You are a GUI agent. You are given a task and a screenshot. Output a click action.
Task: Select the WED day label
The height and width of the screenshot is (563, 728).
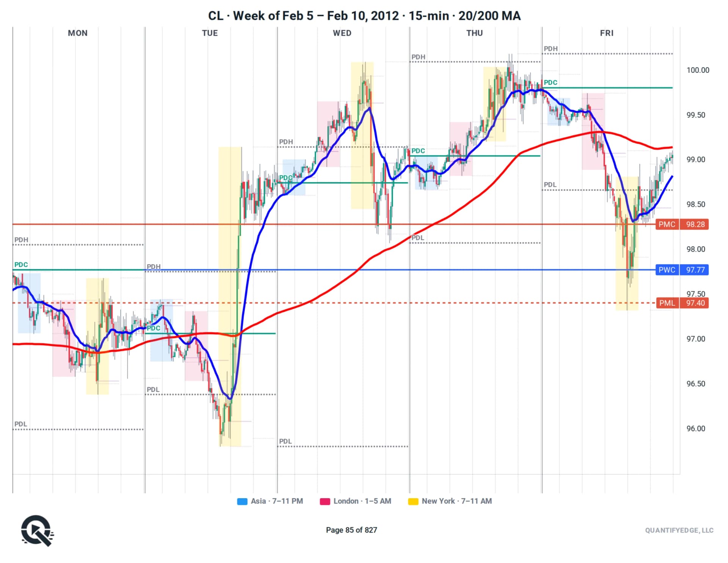point(342,33)
